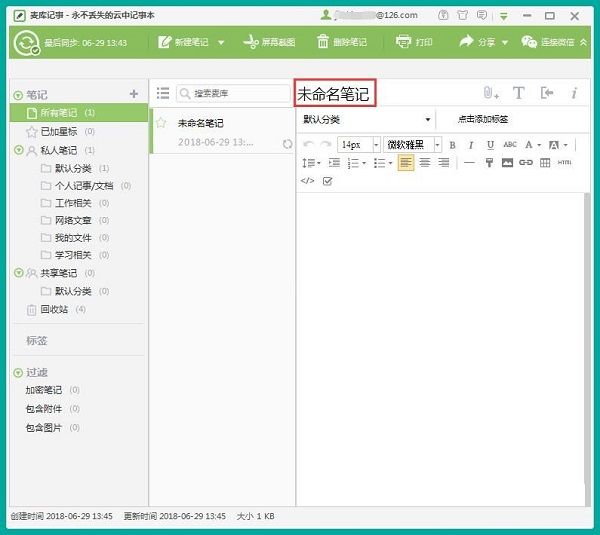600x535 pixels.
Task: Toggle the text formatting toolbar T icon
Action: (518, 93)
